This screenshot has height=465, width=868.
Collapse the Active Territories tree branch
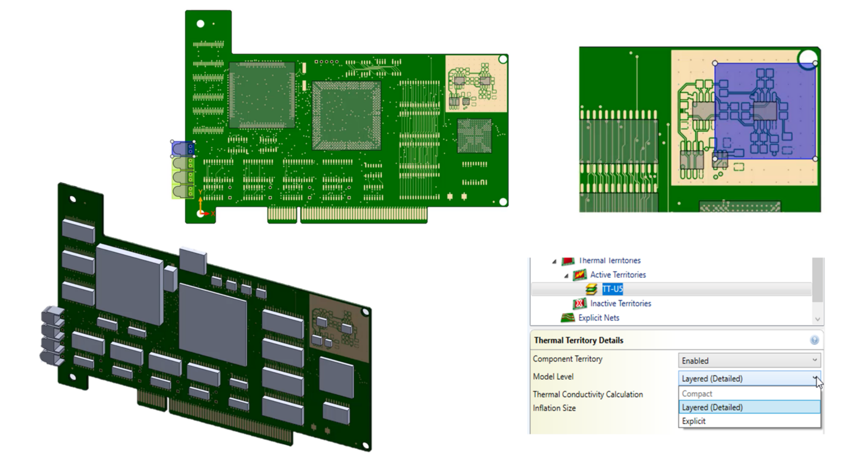click(566, 275)
